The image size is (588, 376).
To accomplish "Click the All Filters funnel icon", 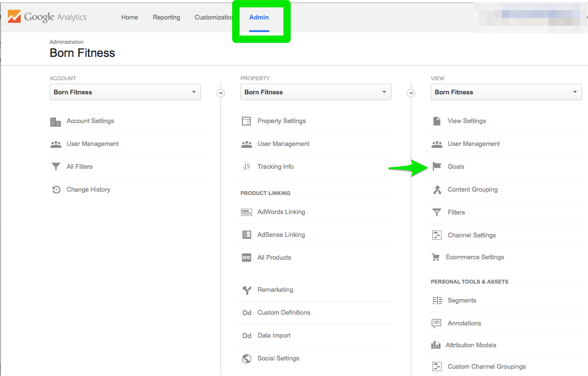I will (x=56, y=167).
